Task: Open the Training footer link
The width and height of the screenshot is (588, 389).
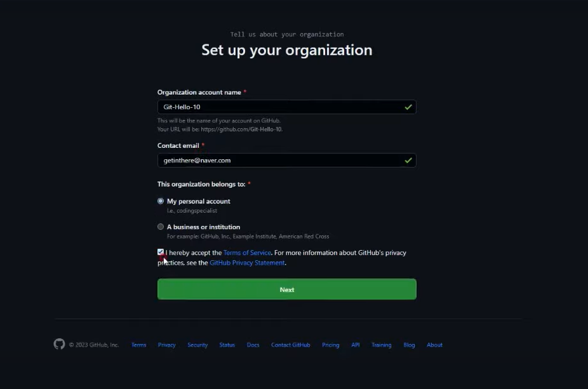Action: point(382,345)
